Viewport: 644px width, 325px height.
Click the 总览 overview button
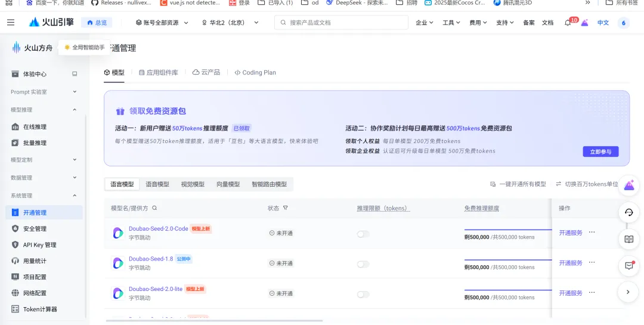[x=97, y=23]
